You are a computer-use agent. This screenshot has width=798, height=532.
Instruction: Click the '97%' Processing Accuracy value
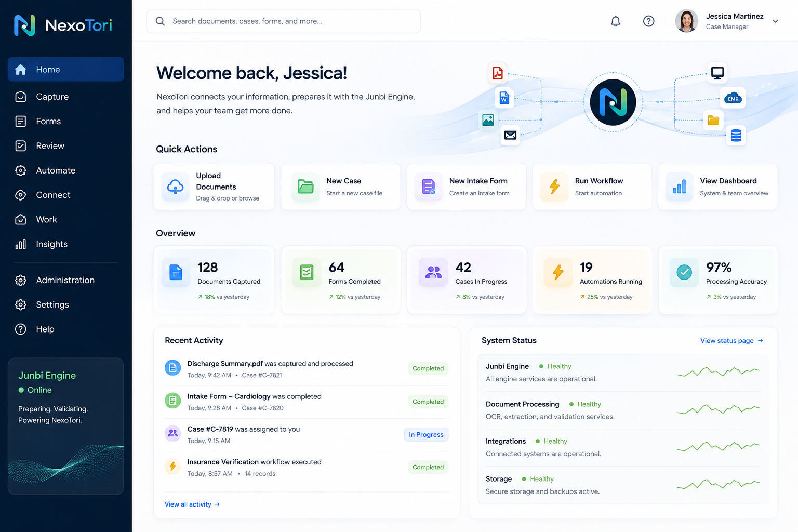click(719, 268)
